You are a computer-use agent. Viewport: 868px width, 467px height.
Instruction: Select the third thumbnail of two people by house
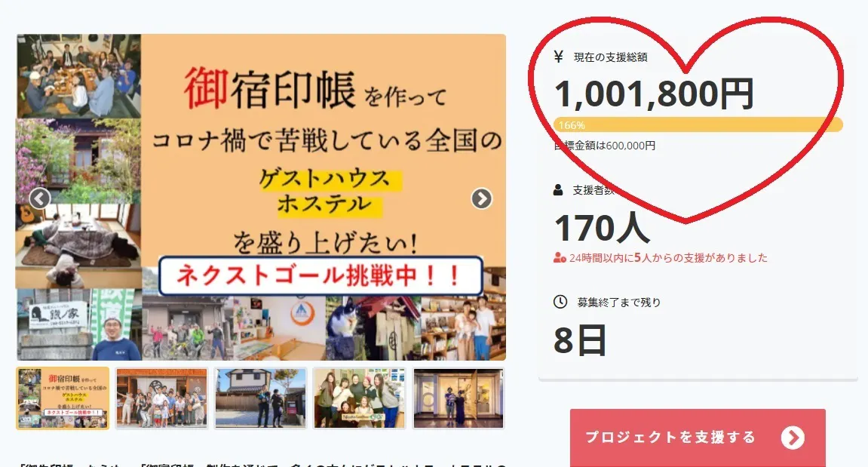pyautogui.click(x=260, y=398)
